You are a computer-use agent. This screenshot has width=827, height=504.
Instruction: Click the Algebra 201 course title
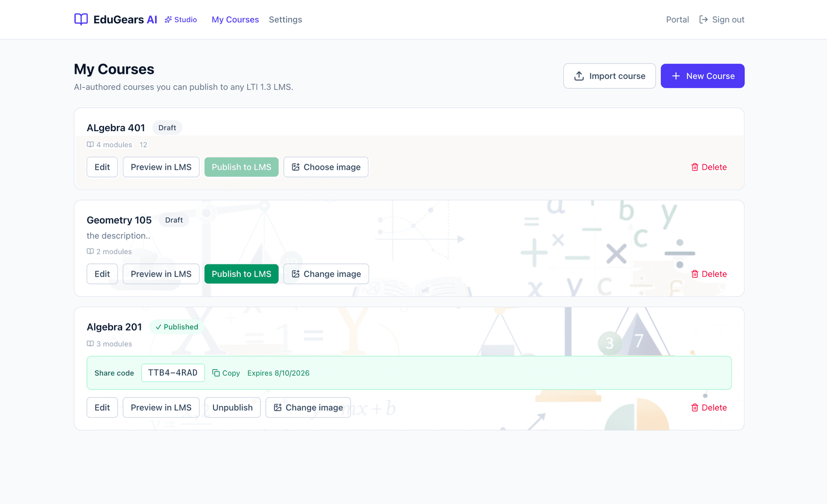pos(114,327)
